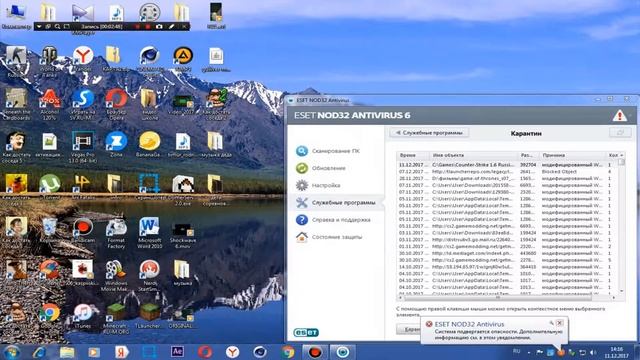
Task: Select the 14.10.2017 quarantine row
Action: coord(507,267)
